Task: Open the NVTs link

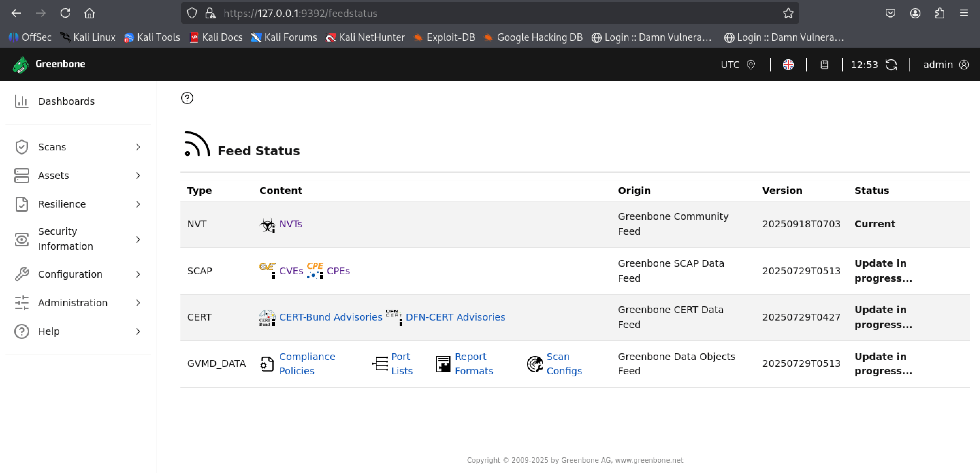Action: [x=291, y=224]
